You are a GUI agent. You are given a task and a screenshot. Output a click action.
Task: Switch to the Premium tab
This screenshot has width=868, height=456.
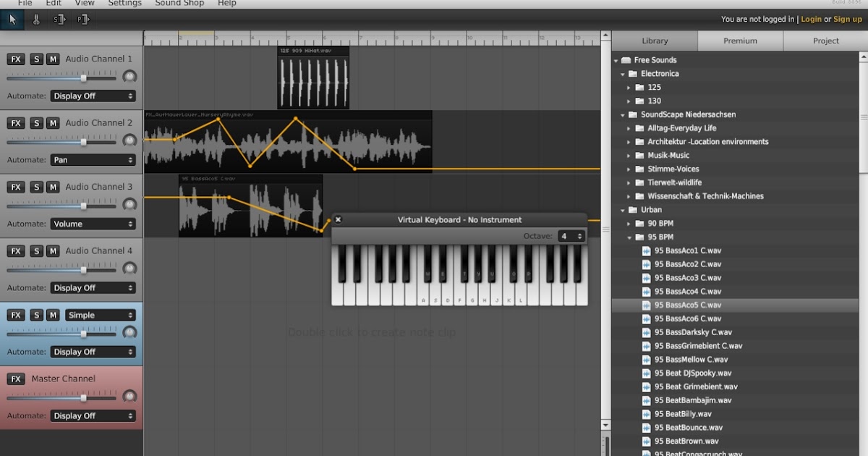[x=739, y=41]
